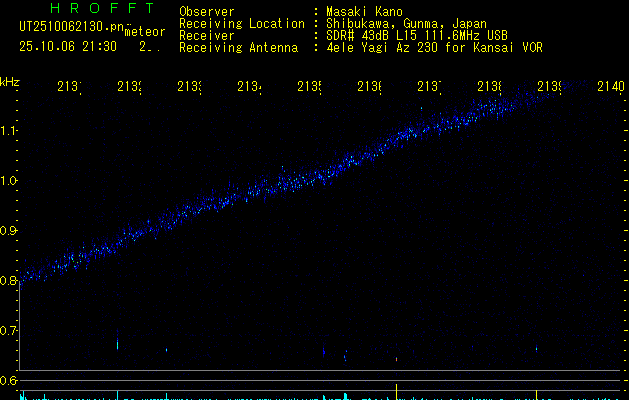Viewport: 629px width, 400px height.
Task: Click the meteor label text
Action: click(144, 32)
